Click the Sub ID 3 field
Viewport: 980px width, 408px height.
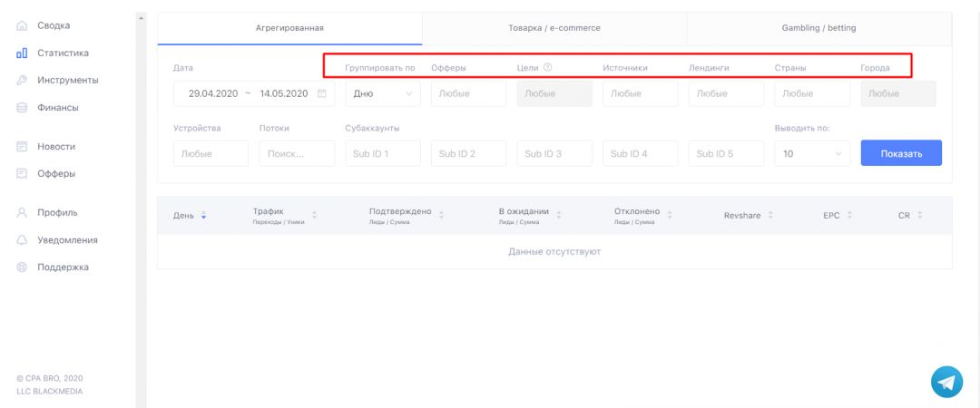(x=554, y=153)
